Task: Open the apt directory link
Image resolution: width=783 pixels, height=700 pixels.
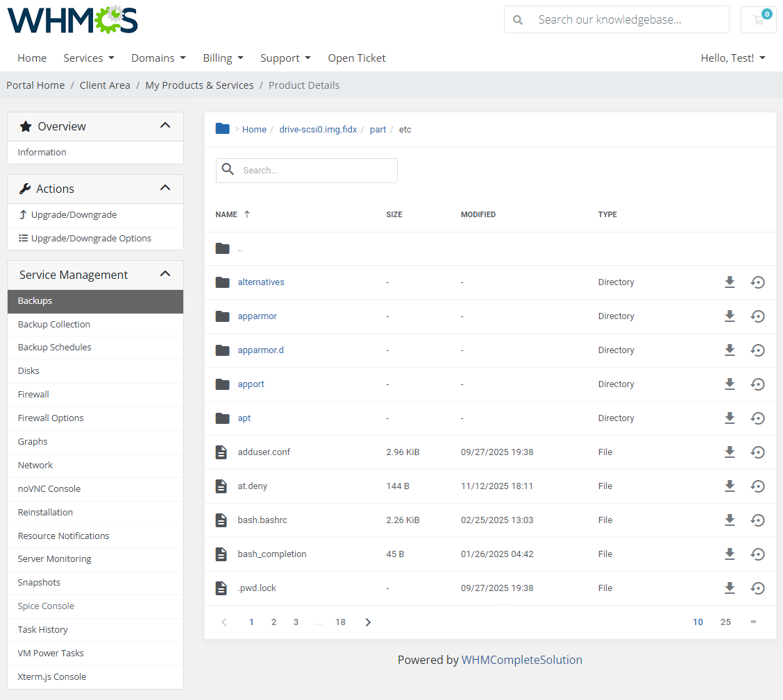Action: click(244, 418)
